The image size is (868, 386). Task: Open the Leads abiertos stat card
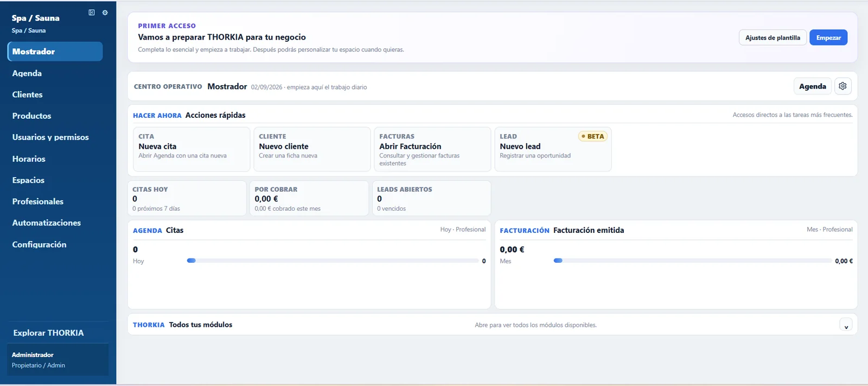tap(432, 198)
